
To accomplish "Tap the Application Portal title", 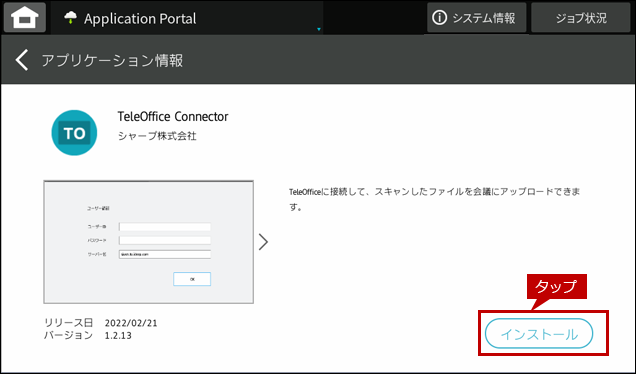I will point(140,19).
